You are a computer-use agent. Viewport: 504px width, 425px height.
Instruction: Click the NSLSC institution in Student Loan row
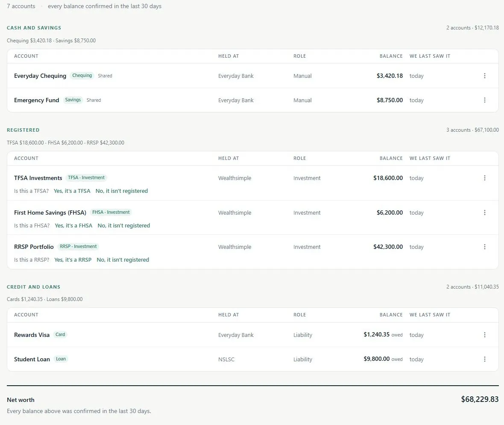[x=226, y=359]
